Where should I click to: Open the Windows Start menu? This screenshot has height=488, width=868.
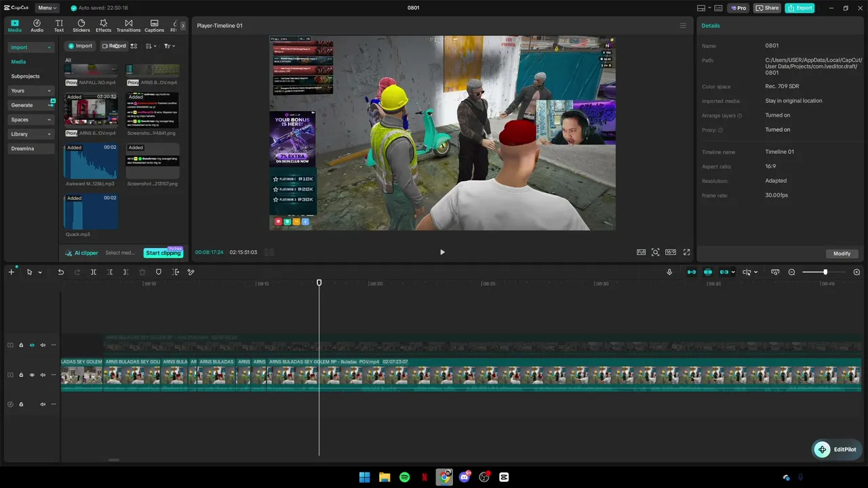point(364,477)
